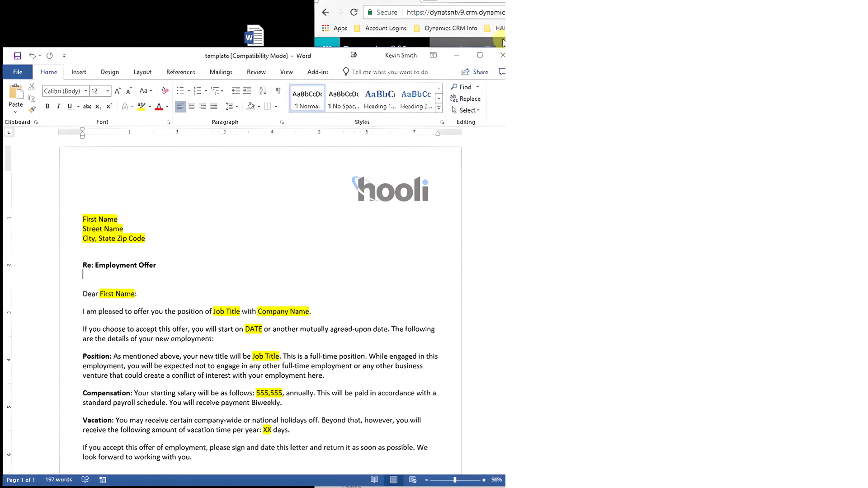The width and height of the screenshot is (868, 488).
Task: Open Paragraph dialog box launcher
Action: (x=282, y=122)
